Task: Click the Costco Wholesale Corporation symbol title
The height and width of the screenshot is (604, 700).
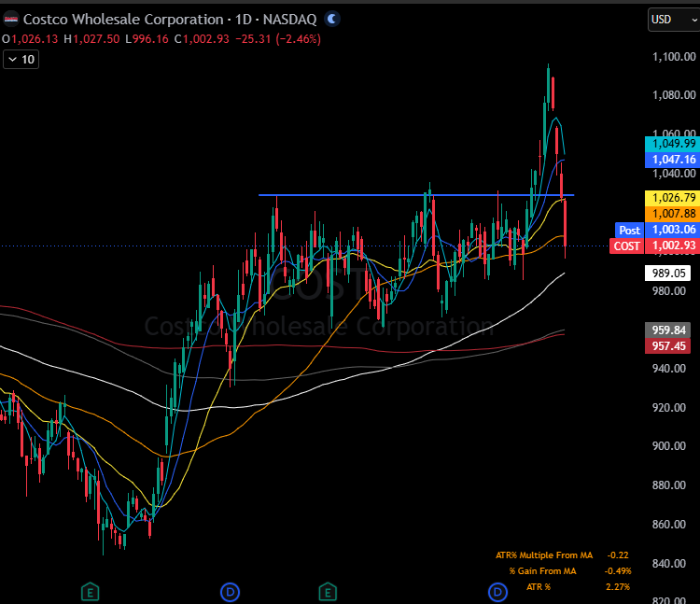Action: pos(170,20)
